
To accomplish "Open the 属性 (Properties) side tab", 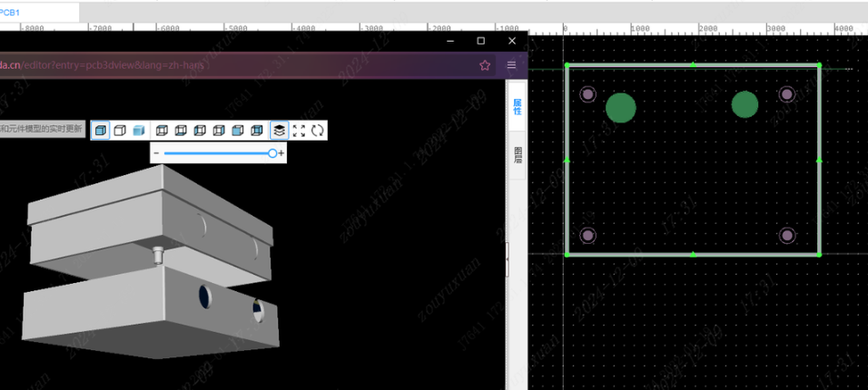I will click(518, 108).
